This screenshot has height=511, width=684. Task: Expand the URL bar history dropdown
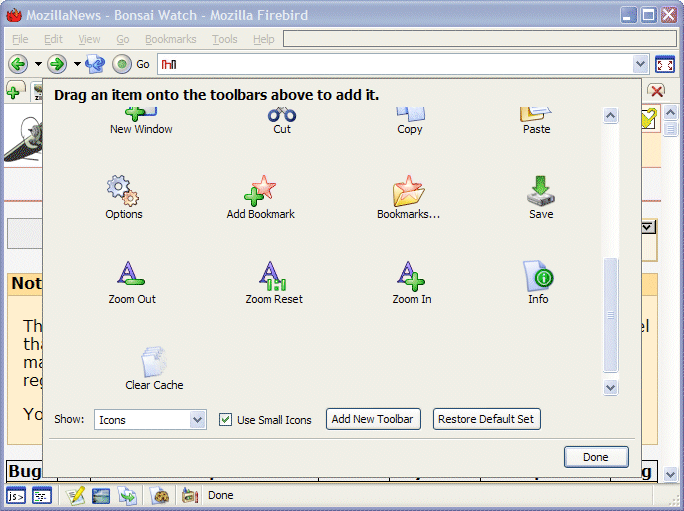pos(641,64)
